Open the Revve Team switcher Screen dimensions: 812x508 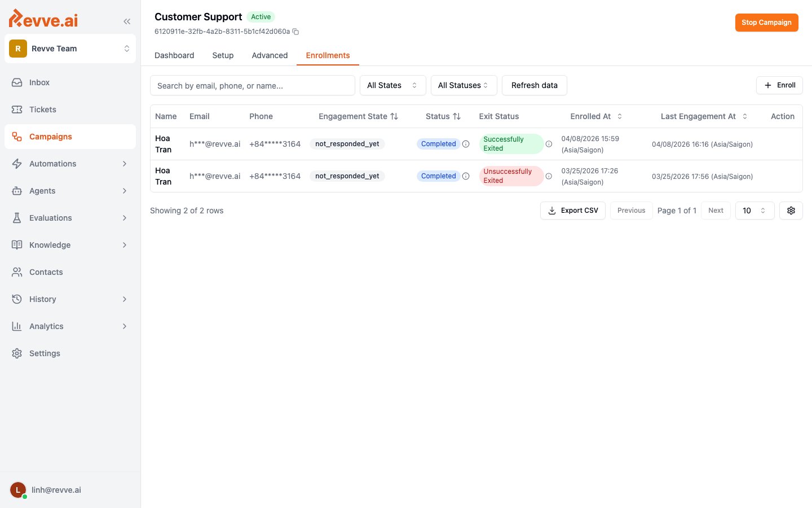(x=70, y=49)
